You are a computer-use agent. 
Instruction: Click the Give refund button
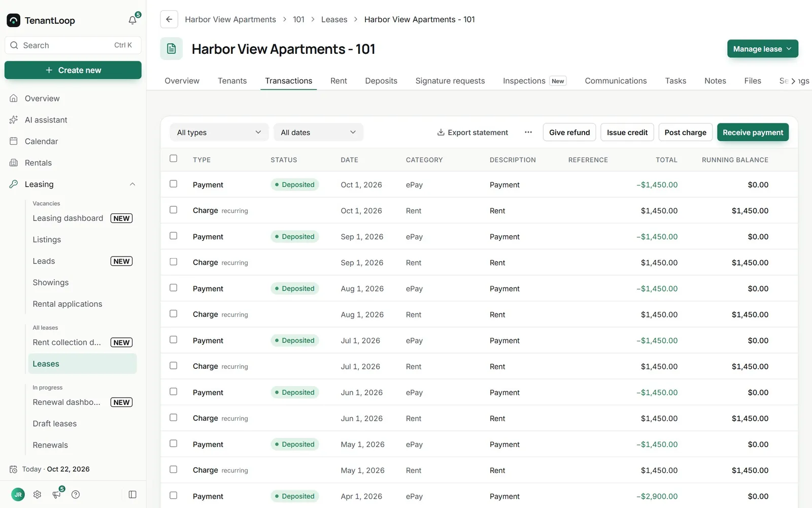click(x=569, y=132)
